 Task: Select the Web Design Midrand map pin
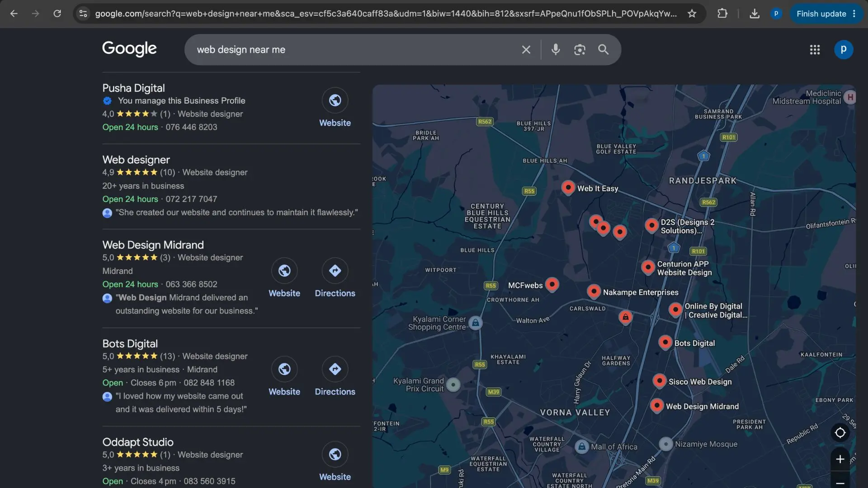(x=656, y=405)
